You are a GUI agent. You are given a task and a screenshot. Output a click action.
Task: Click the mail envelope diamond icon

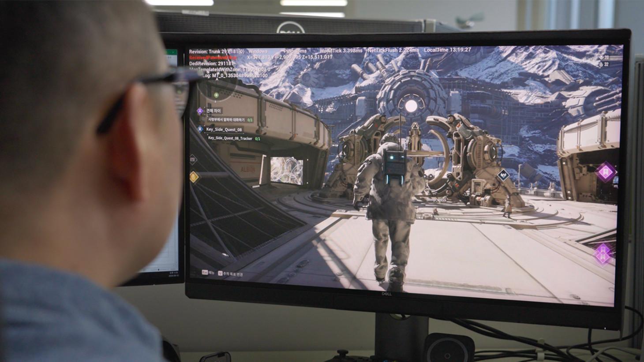pyautogui.click(x=193, y=159)
